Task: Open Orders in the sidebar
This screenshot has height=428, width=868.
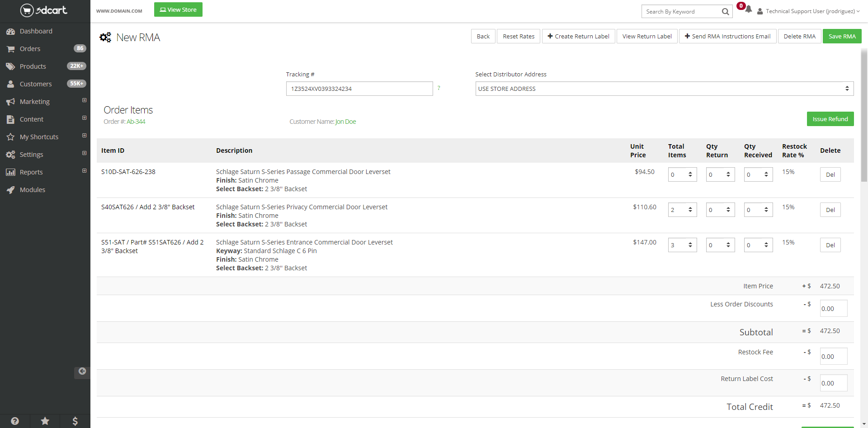Action: [x=30, y=49]
